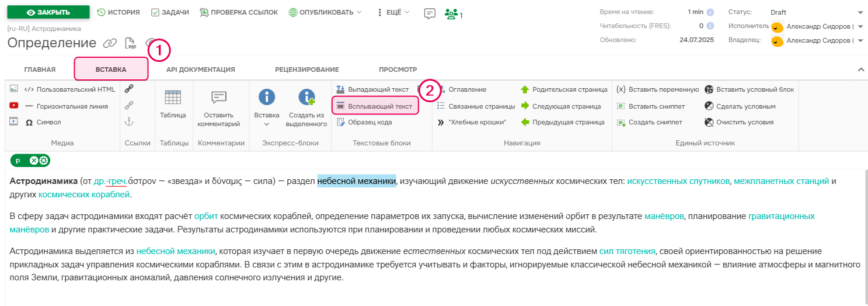Insert popup text (Всплывающий текст)
The height and width of the screenshot is (306, 868).
375,106
